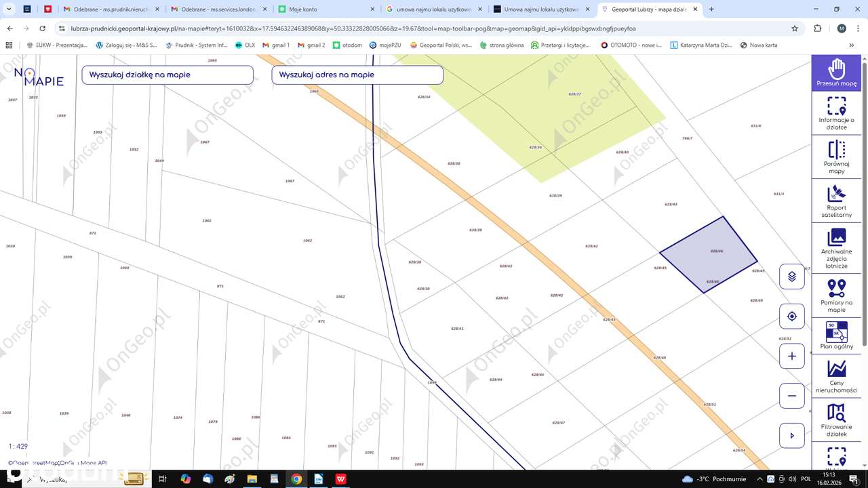Image resolution: width=868 pixels, height=488 pixels.
Task: Open File Explorer from taskbar
Action: tap(252, 479)
